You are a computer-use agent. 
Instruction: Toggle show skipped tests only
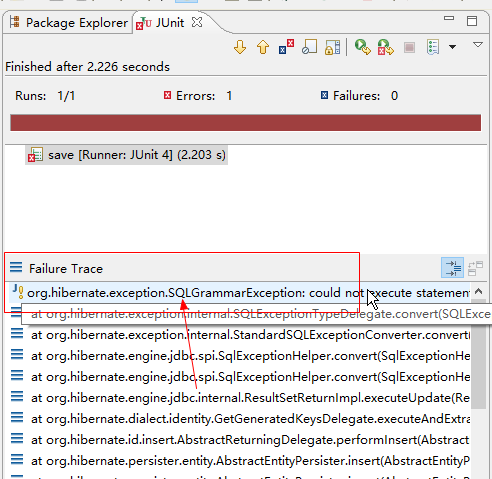[309, 47]
